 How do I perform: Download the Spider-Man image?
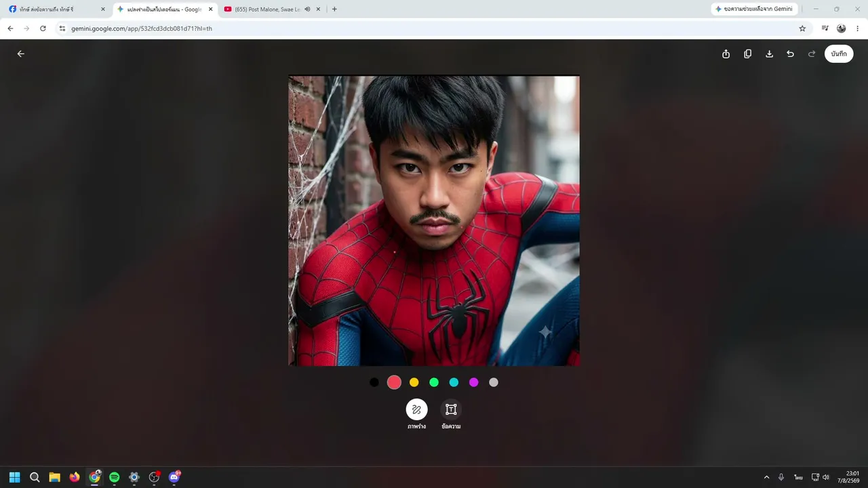[x=769, y=54]
